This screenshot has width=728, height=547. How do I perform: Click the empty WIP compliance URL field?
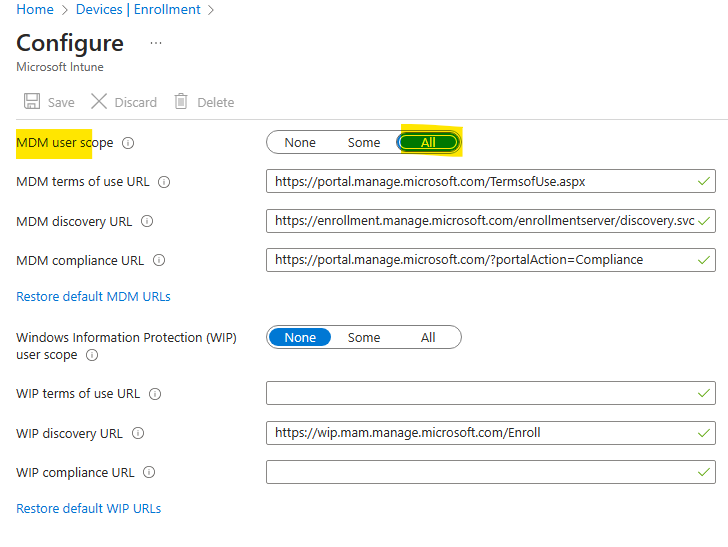pos(491,472)
